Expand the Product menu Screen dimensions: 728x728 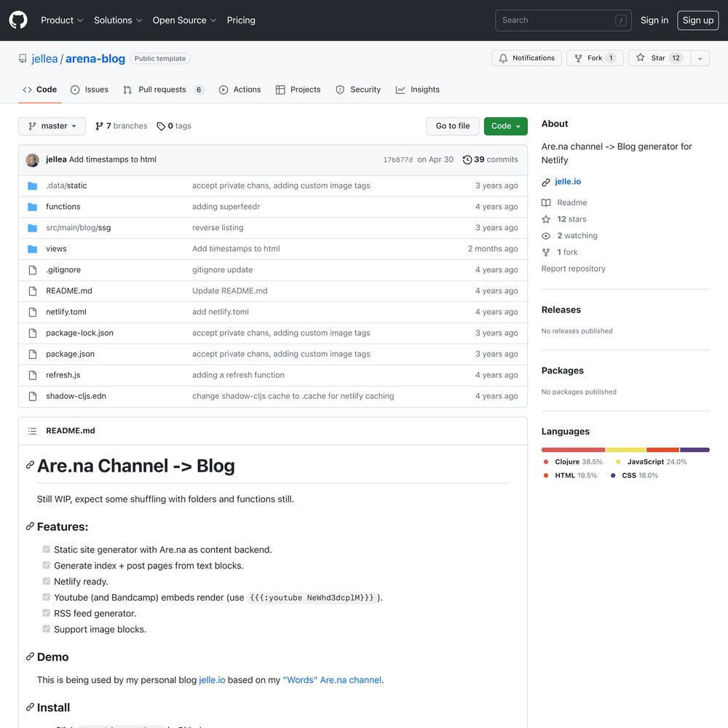point(62,20)
